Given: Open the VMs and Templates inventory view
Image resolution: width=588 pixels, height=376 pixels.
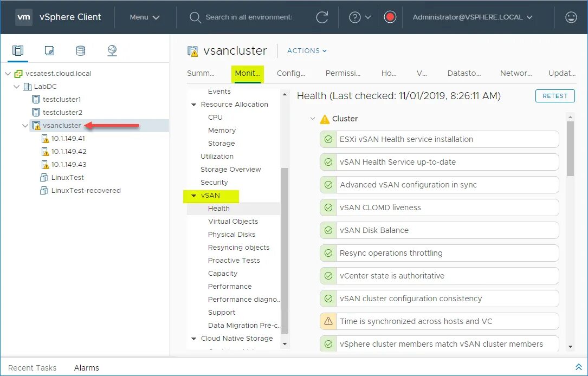Looking at the screenshot, I should click(50, 49).
